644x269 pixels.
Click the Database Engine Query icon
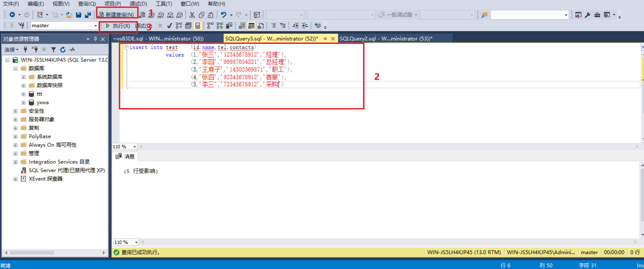(143, 15)
